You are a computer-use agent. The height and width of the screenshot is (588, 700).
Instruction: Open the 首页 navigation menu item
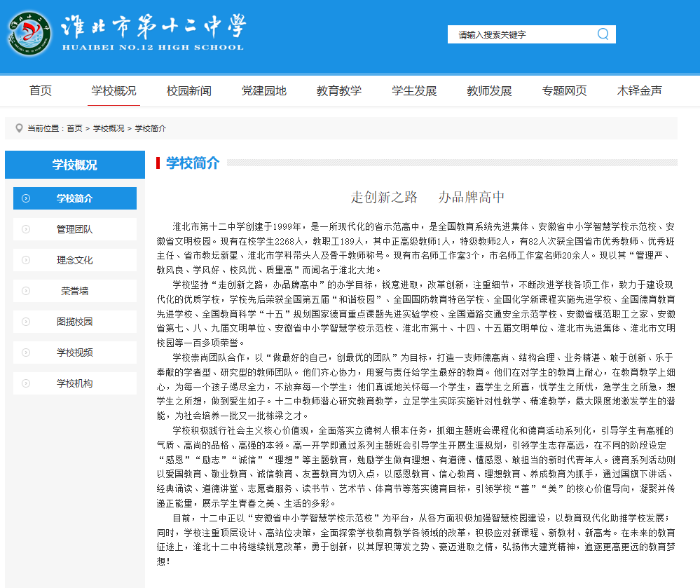tap(40, 90)
